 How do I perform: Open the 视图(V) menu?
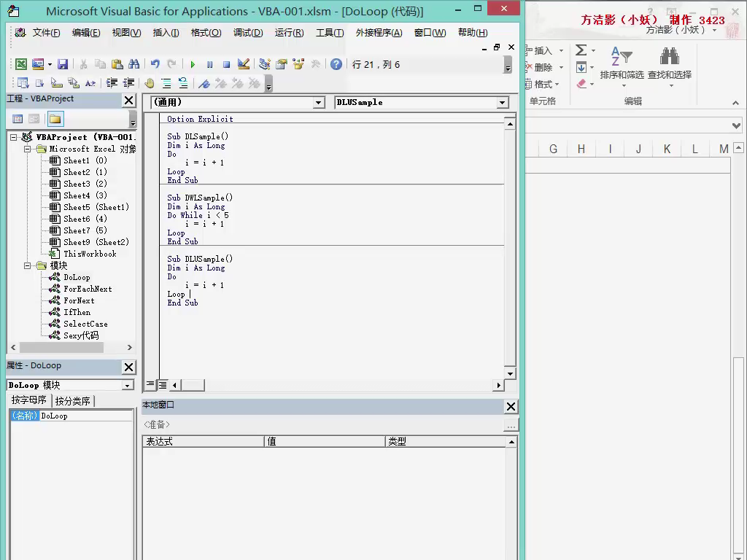[x=127, y=33]
